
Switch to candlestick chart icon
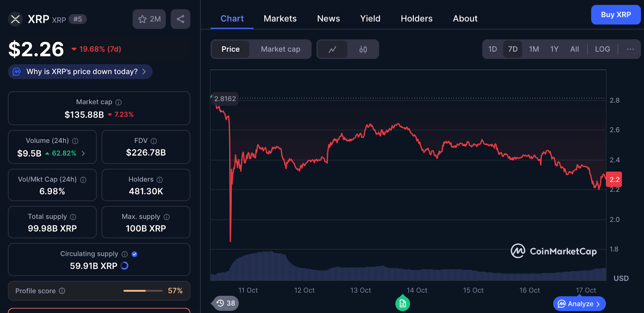tap(363, 50)
